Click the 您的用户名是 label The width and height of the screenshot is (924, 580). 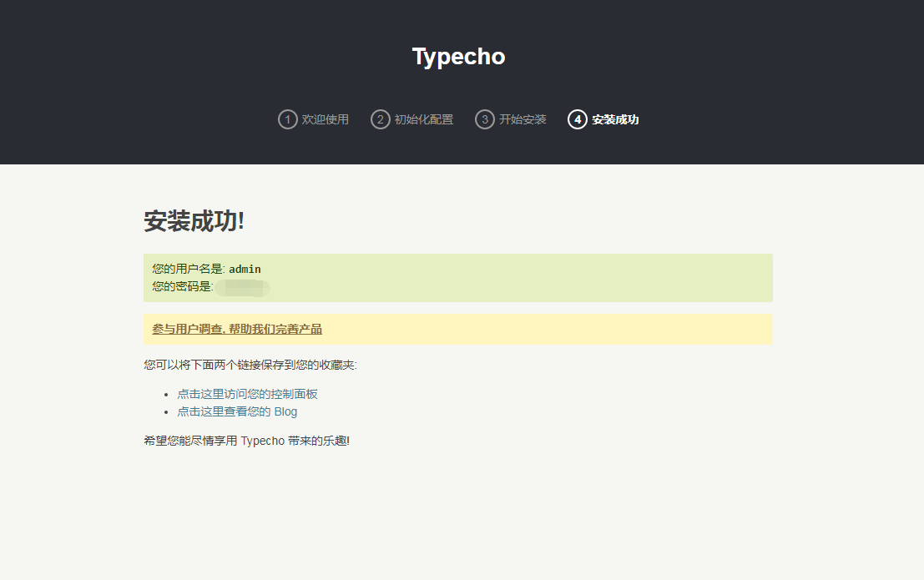[x=189, y=269]
